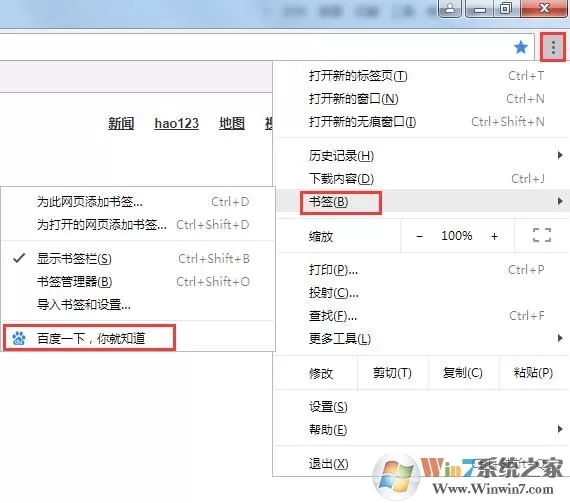Expand the 帮助(E) submenu arrow

coord(560,430)
